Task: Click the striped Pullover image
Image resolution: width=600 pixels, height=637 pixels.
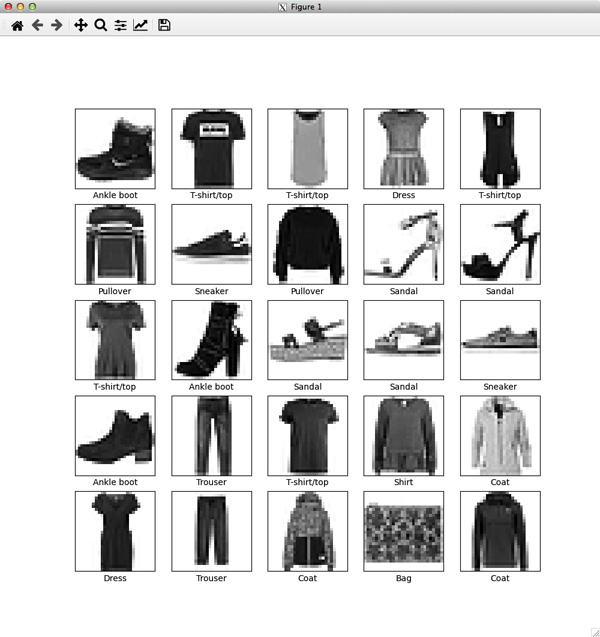Action: pyautogui.click(x=115, y=244)
